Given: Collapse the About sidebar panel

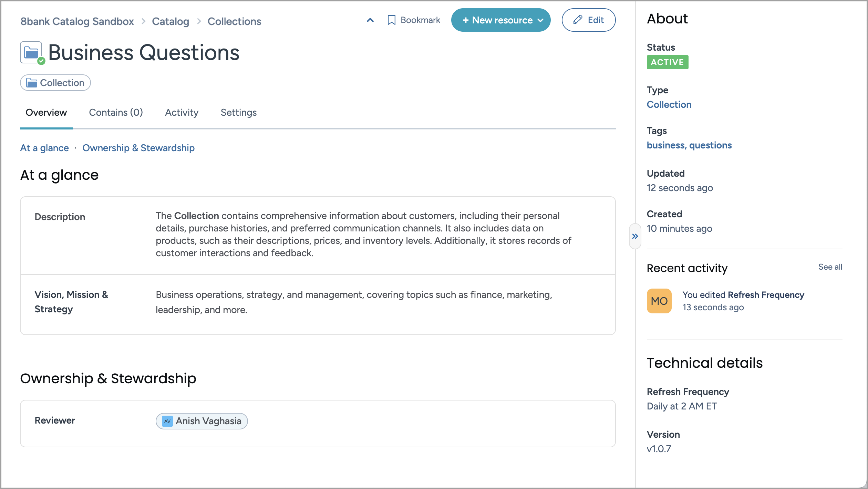Looking at the screenshot, I should point(635,236).
